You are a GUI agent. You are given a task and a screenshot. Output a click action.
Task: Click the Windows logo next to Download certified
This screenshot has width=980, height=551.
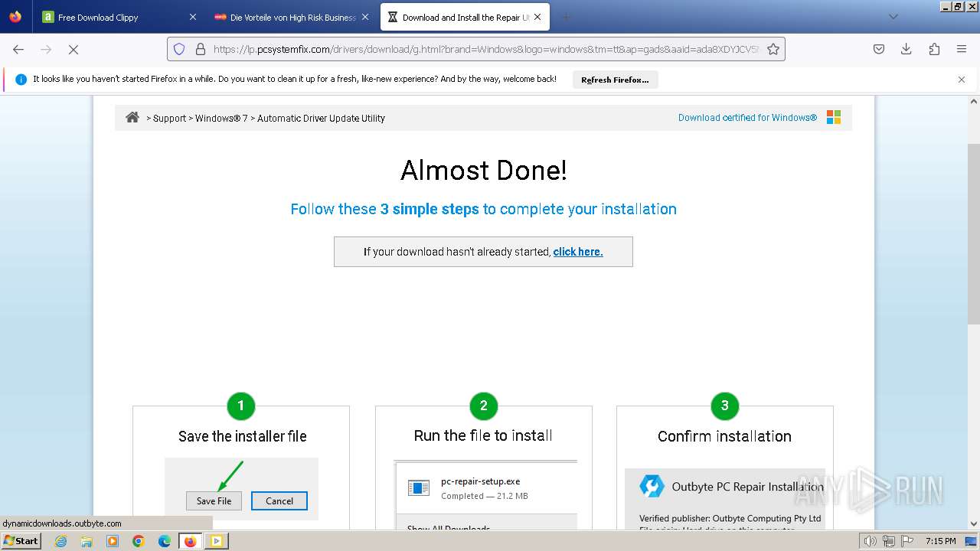pyautogui.click(x=834, y=117)
